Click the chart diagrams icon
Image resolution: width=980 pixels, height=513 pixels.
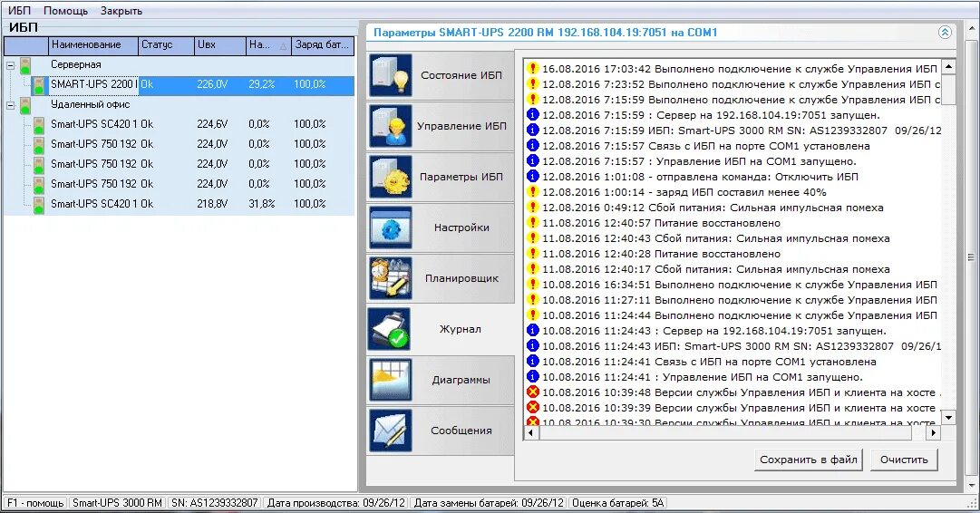tap(390, 380)
